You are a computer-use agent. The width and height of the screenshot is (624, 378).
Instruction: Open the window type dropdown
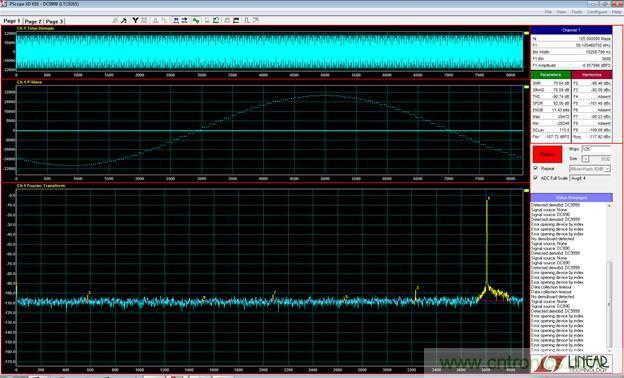(x=590, y=169)
